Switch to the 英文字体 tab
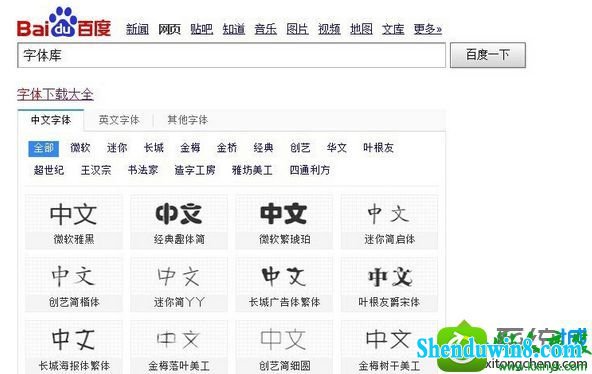Viewport: 592px width, 374px height. click(x=119, y=120)
